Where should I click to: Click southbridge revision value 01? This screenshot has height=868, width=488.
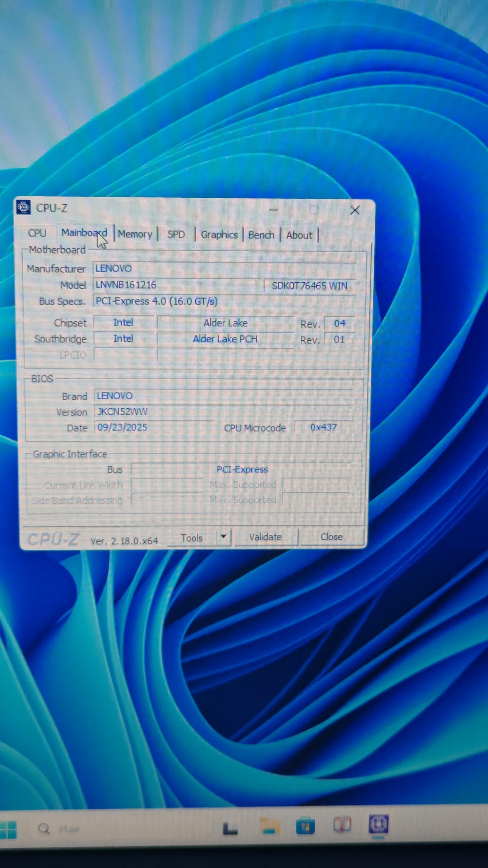point(340,339)
